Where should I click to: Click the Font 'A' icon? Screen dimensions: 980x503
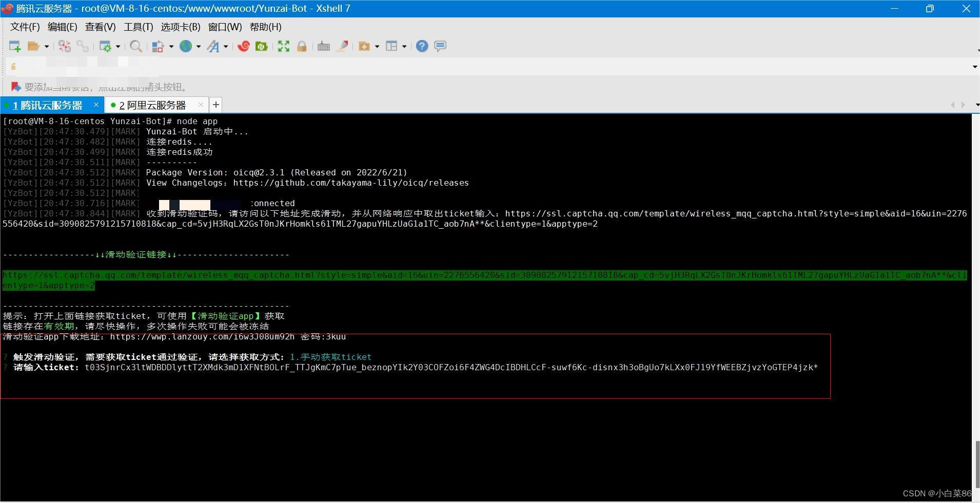(x=213, y=46)
